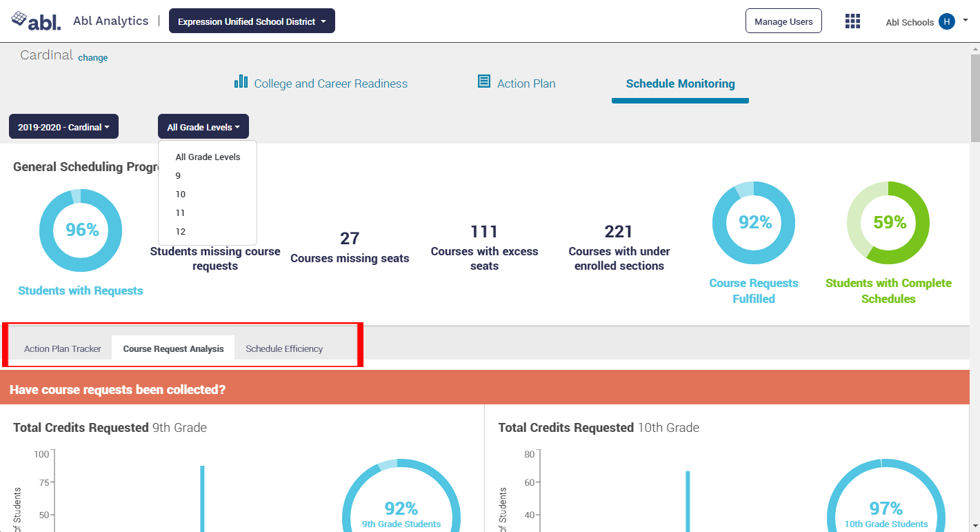This screenshot has width=980, height=532.
Task: Click the 96% Students with Requests donut
Action: (x=81, y=230)
